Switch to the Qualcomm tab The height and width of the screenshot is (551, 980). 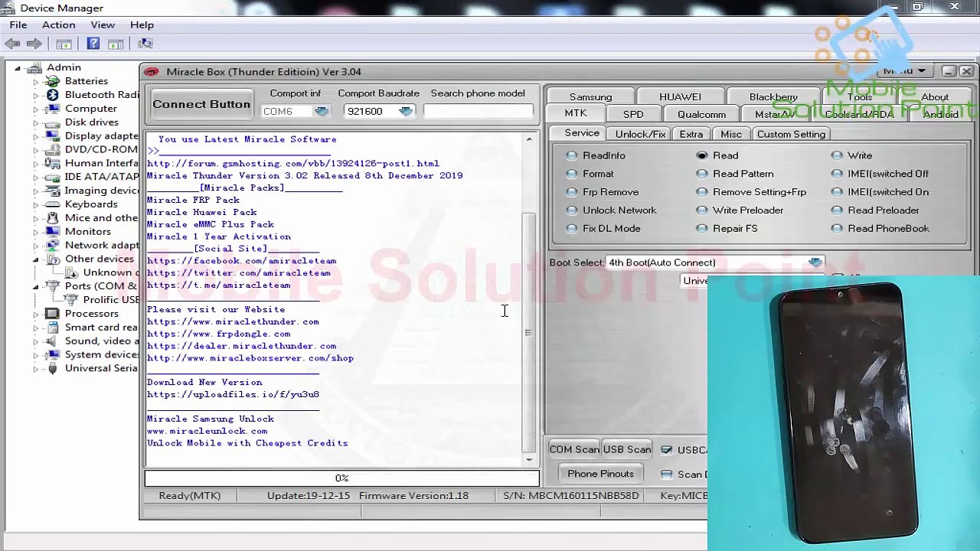pos(701,115)
